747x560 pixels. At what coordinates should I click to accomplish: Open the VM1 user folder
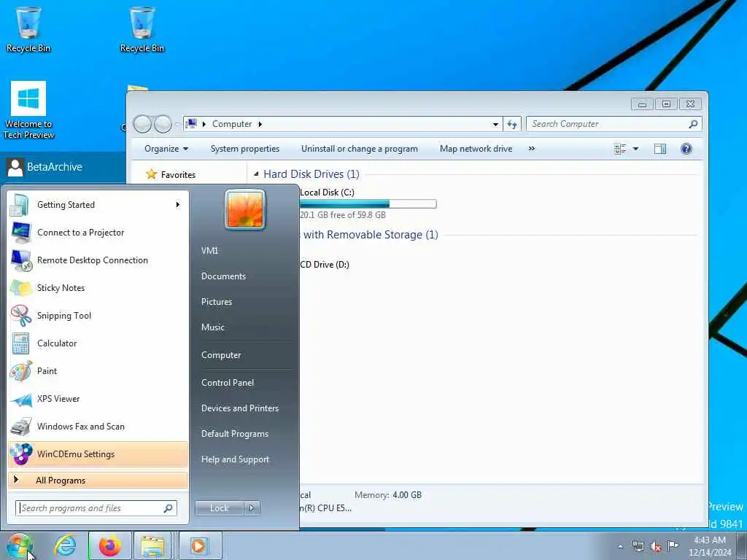click(x=209, y=251)
